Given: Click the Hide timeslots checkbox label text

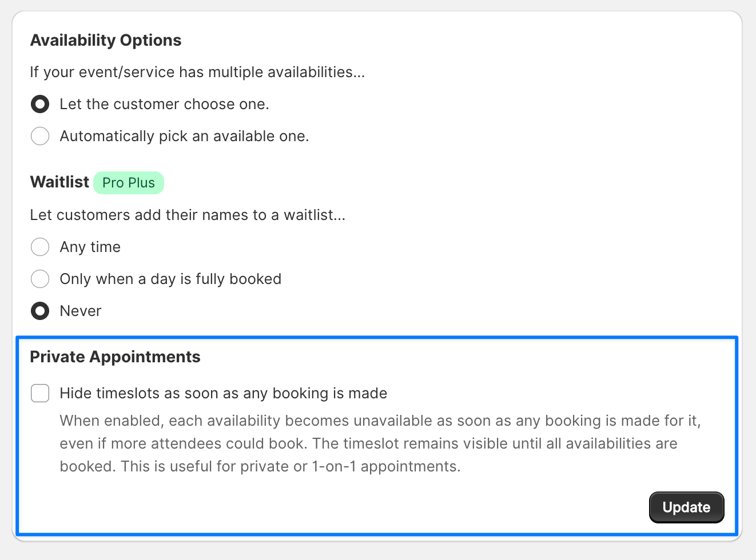Looking at the screenshot, I should coord(223,393).
